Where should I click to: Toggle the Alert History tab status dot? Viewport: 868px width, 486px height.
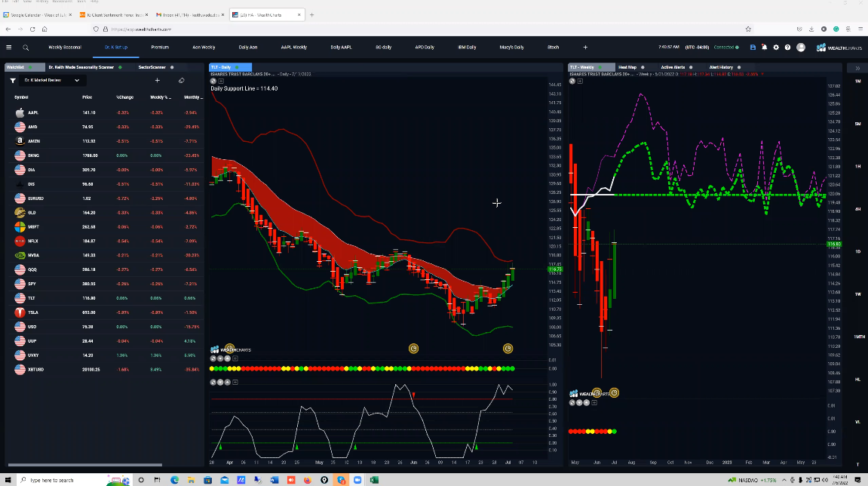coord(739,68)
